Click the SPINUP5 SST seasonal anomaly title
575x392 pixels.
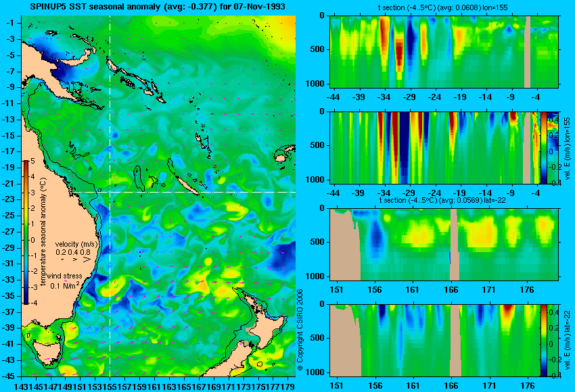click(x=158, y=7)
